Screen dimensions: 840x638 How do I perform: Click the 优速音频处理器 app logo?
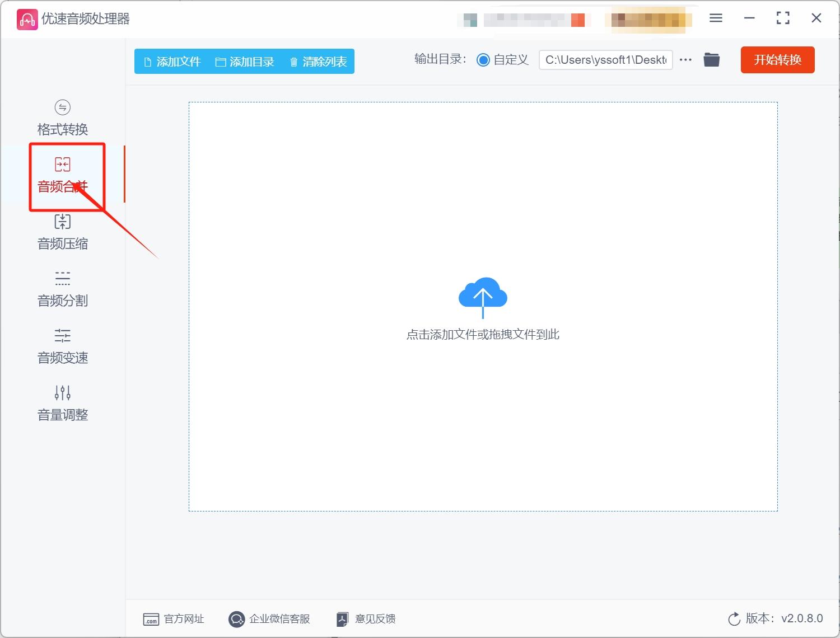(27, 19)
